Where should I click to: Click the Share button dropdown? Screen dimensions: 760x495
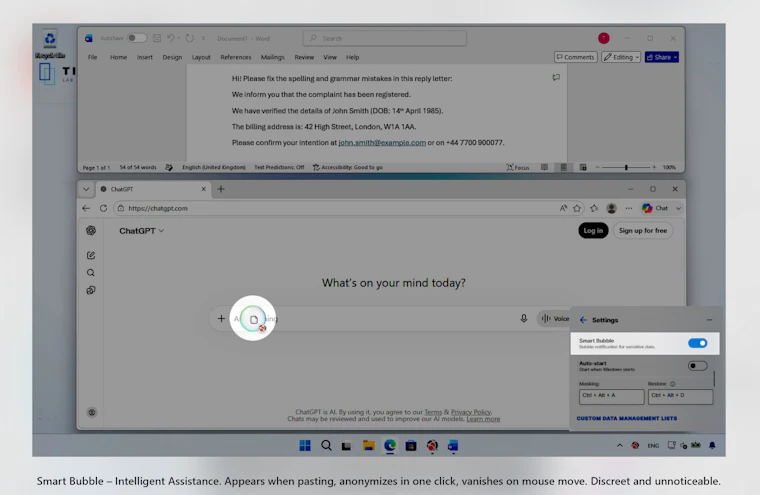pos(662,57)
